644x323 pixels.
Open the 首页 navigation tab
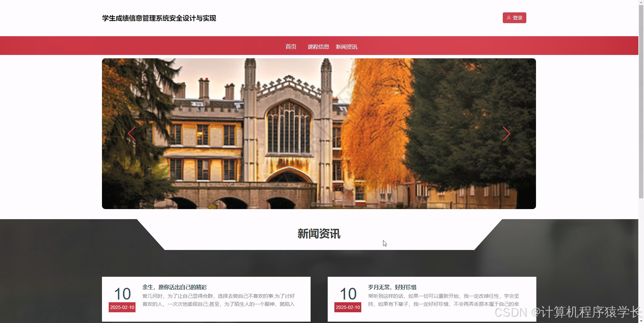(x=291, y=47)
